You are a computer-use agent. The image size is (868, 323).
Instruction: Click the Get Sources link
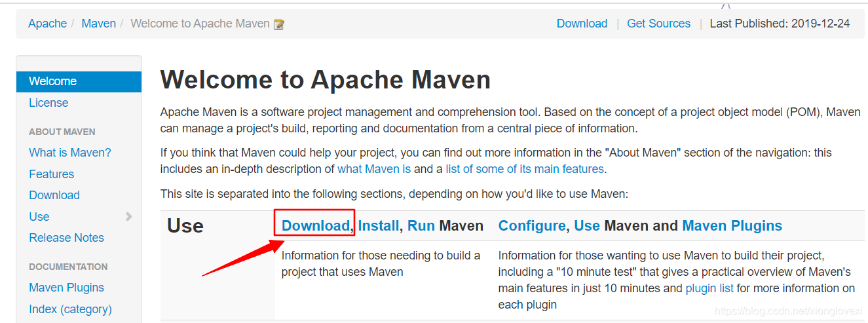(x=658, y=24)
